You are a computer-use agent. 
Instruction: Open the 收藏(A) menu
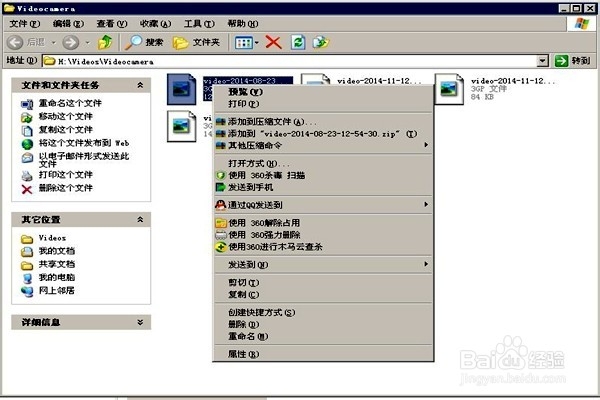click(x=155, y=24)
